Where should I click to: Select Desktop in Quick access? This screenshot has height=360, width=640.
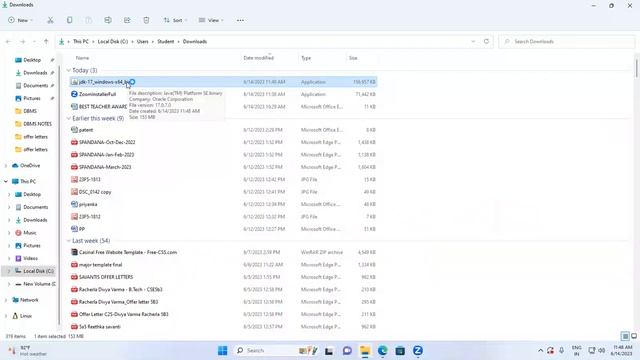[32, 60]
